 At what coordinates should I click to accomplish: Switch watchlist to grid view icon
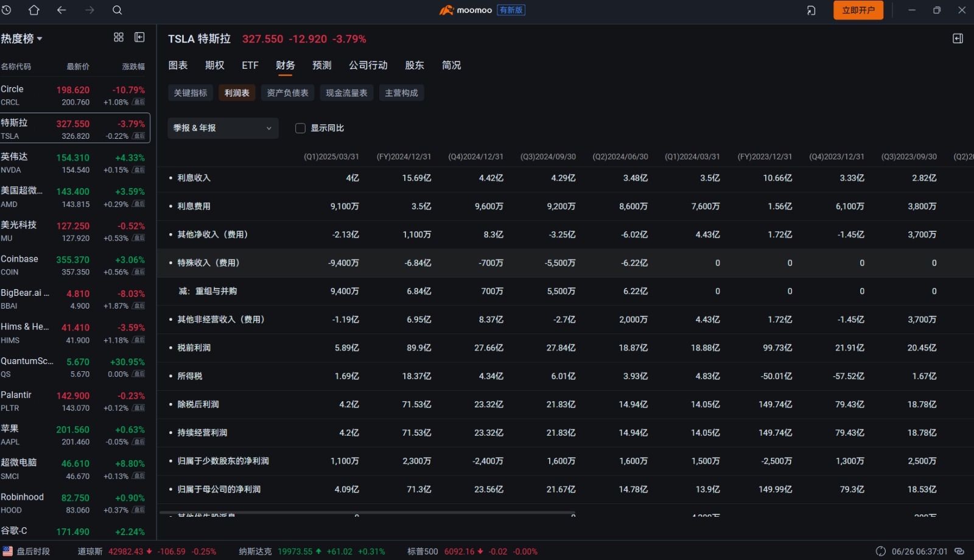click(119, 37)
